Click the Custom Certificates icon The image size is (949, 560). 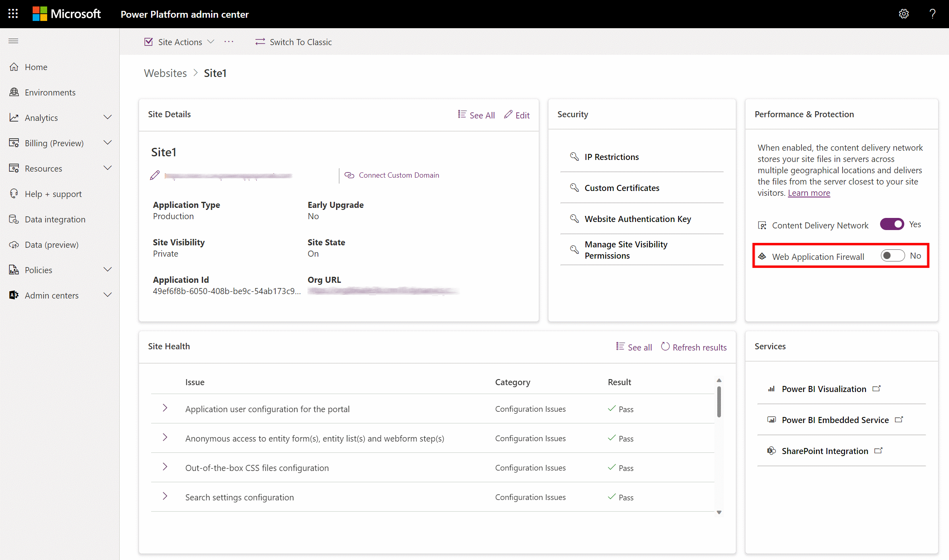[x=574, y=187]
